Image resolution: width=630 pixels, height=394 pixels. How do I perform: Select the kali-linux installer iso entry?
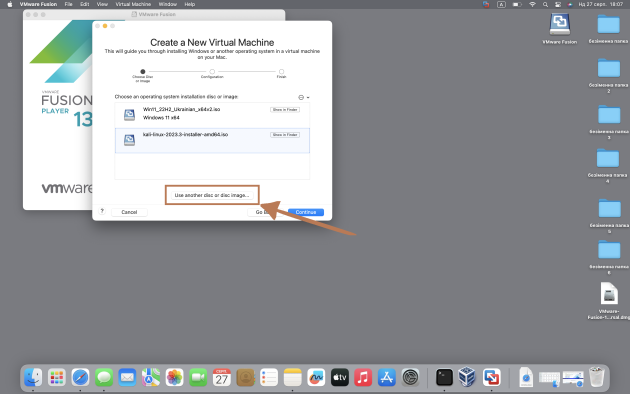pyautogui.click(x=212, y=141)
